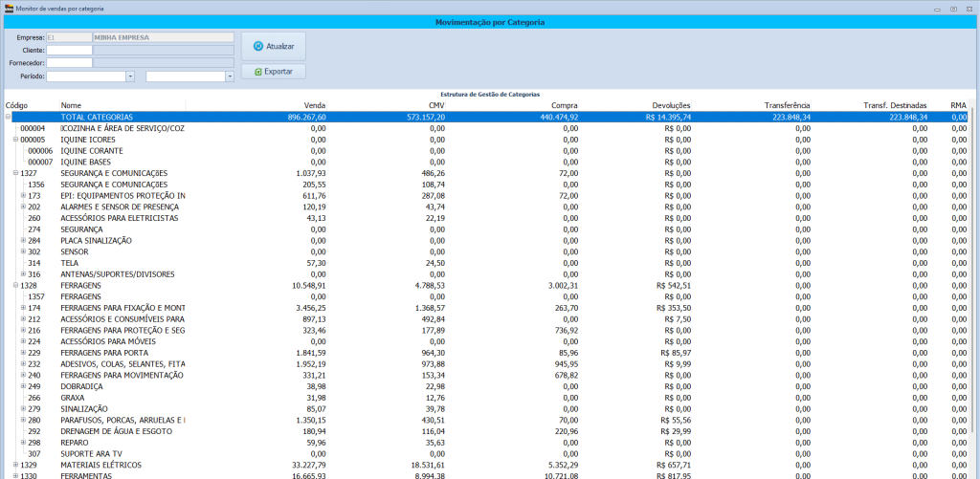Click the refresh icon on Atualizar

click(x=258, y=46)
